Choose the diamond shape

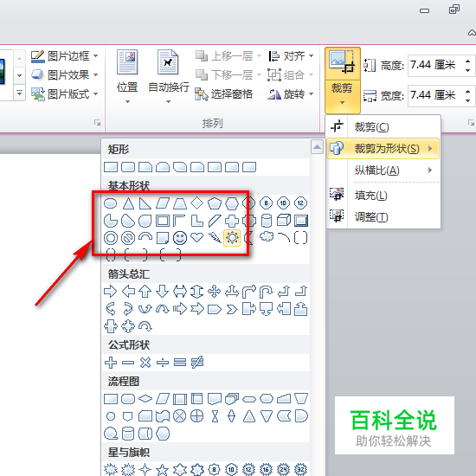[197, 203]
